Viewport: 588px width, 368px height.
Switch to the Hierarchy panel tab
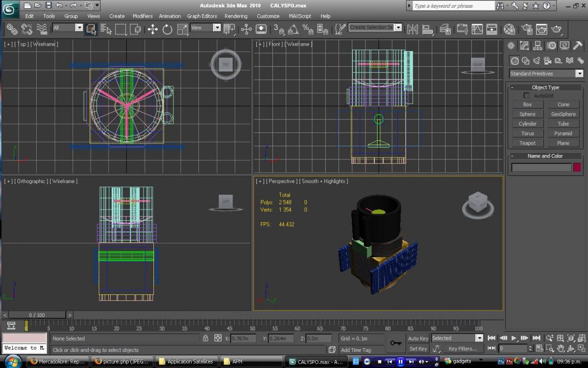pos(538,46)
